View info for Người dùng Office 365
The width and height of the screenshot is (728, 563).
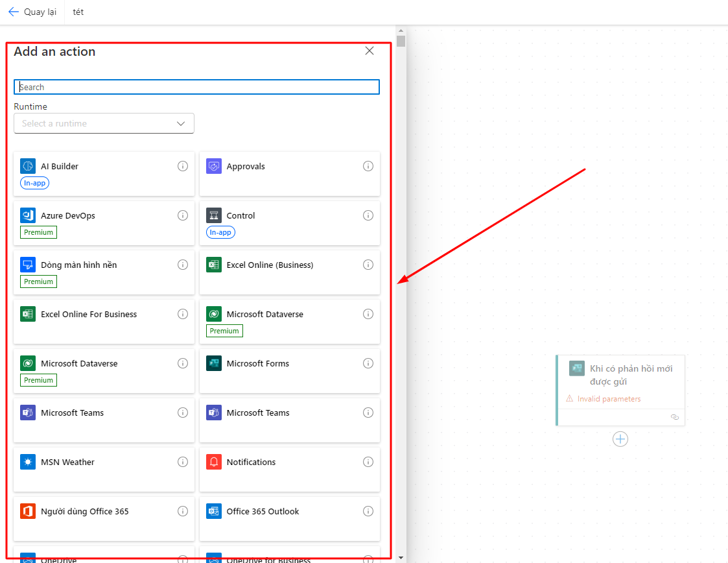point(183,511)
